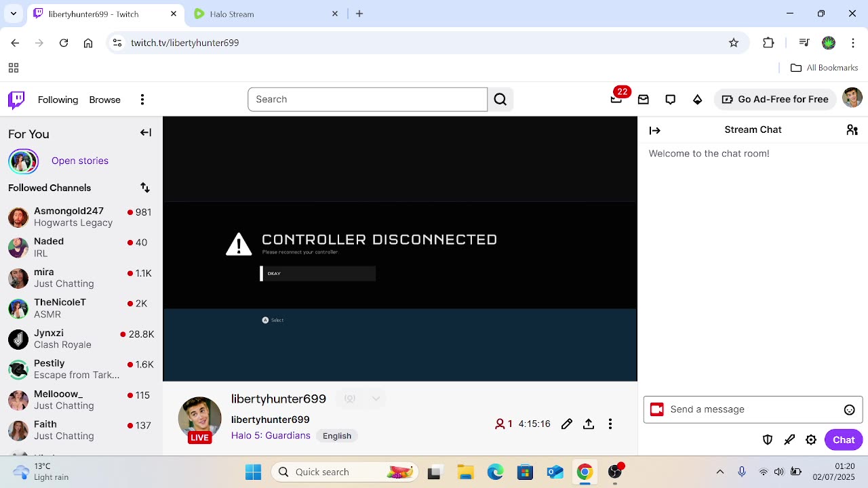Open TheNicoleT ASMR channel
This screenshot has width=868, height=488.
[x=81, y=308]
